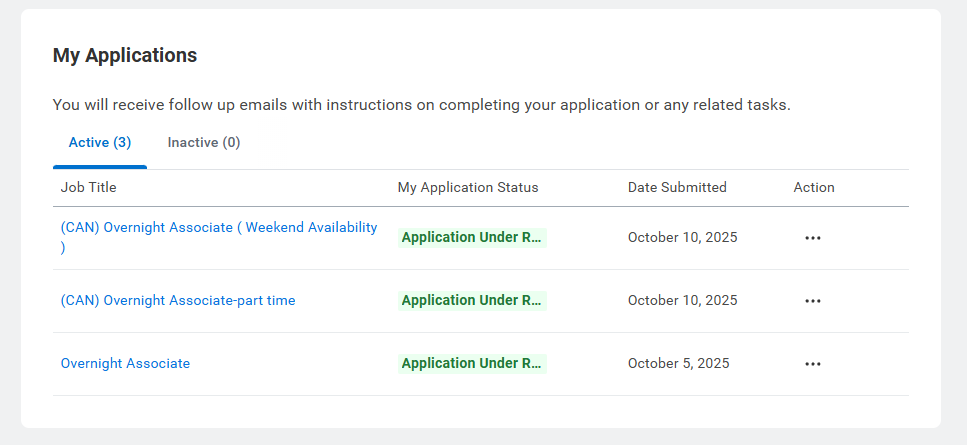Switch to the Active (3) tab
Screen dimensions: 967x445
(100, 143)
